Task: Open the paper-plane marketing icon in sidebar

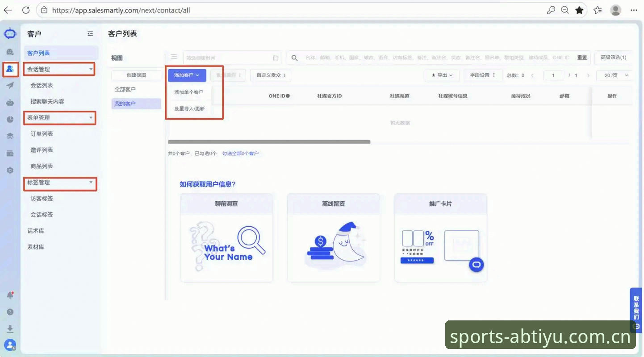Action: (10, 86)
